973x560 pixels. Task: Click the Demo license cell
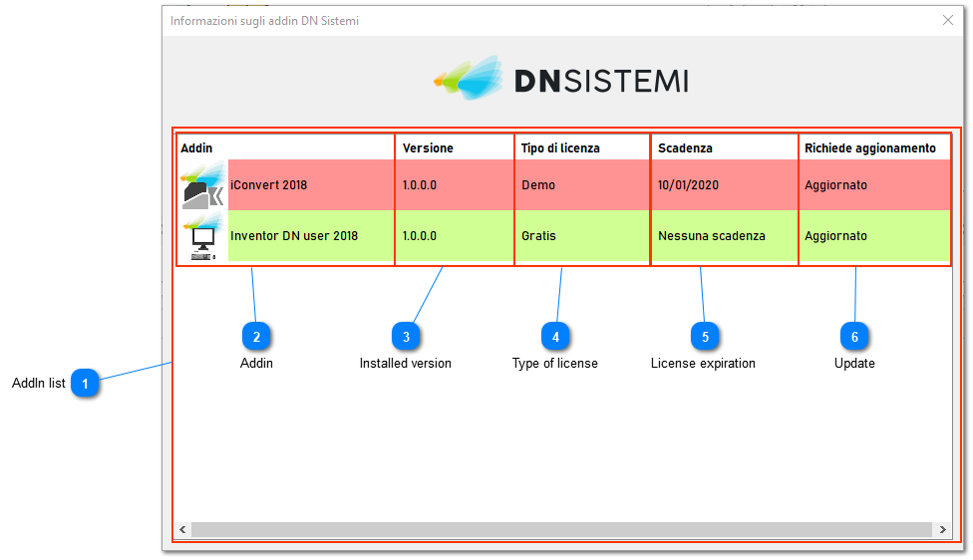[x=538, y=184]
